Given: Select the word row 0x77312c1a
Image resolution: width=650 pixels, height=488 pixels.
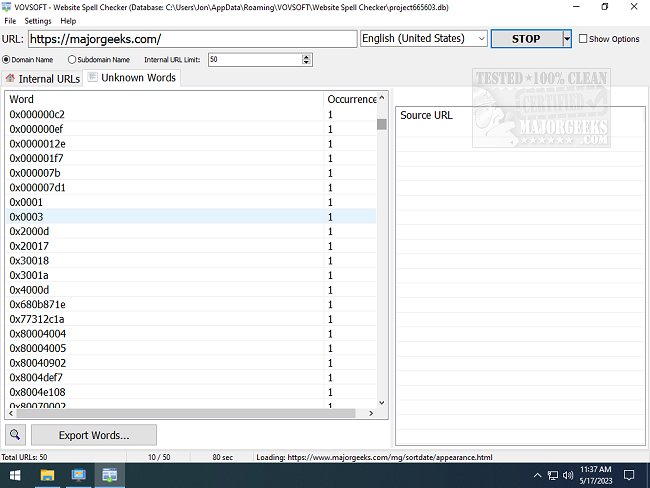Looking at the screenshot, I should (x=191, y=319).
